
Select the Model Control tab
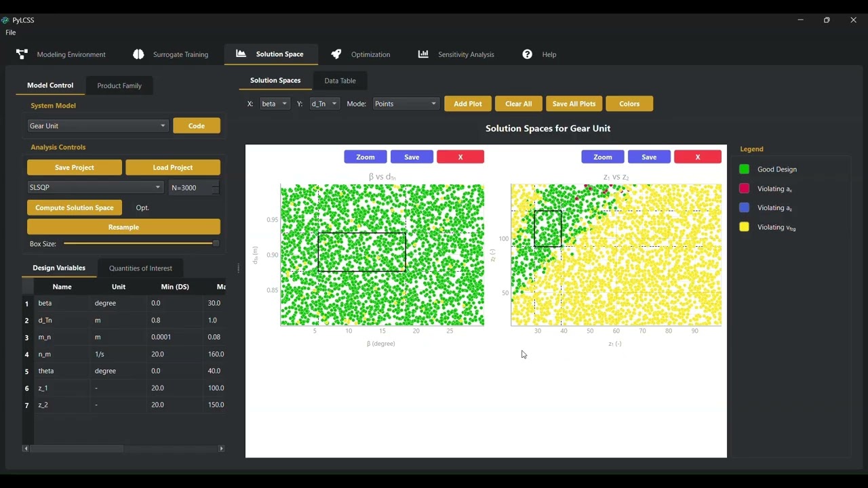[50, 85]
